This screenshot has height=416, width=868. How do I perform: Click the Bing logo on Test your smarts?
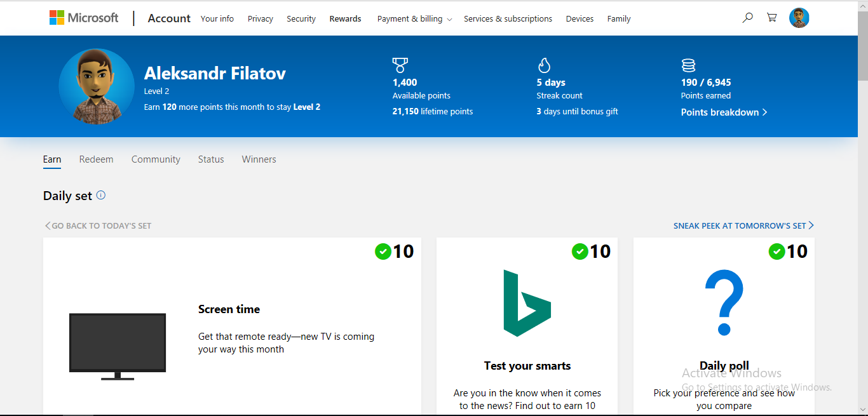click(x=527, y=303)
